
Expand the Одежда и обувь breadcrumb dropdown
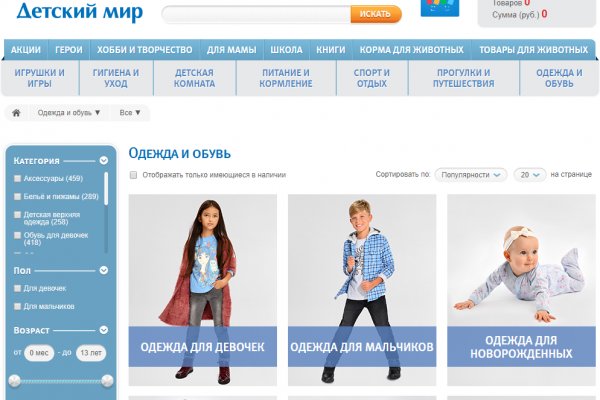(69, 113)
